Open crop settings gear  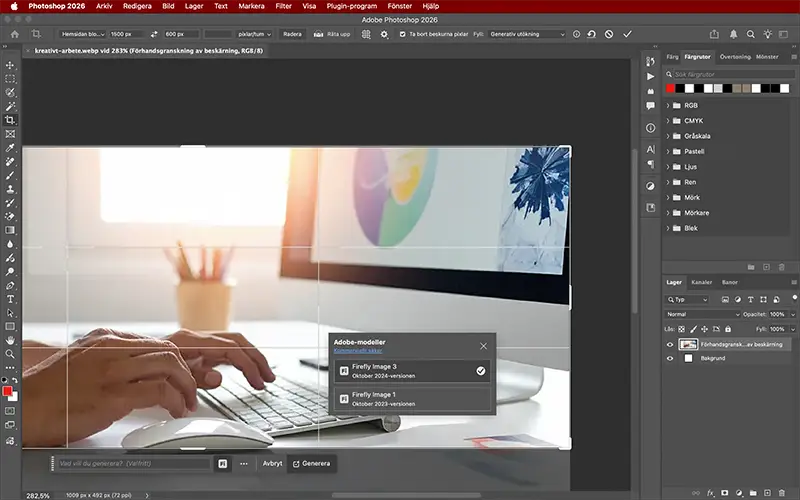coord(384,34)
